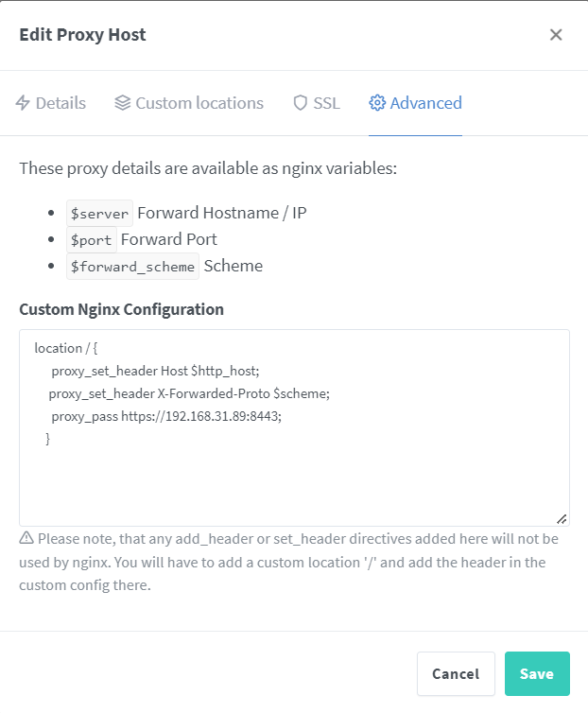Place cursor on the X-Forwarded-Proto line
The height and width of the screenshot is (713, 588).
[x=189, y=393]
